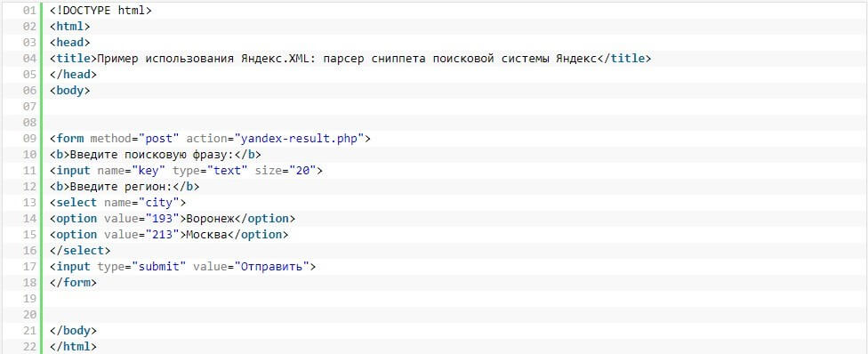Click the closing </body> tag
Viewport: 868px width, 354px height.
pos(73,331)
